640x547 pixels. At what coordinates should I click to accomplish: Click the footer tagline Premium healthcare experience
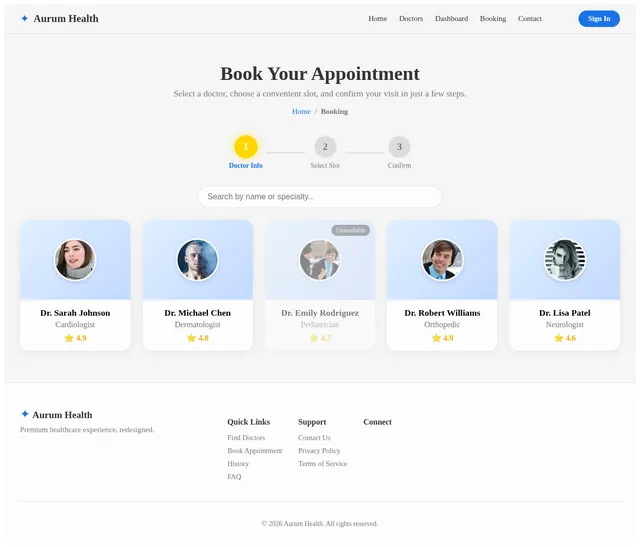coord(87,429)
